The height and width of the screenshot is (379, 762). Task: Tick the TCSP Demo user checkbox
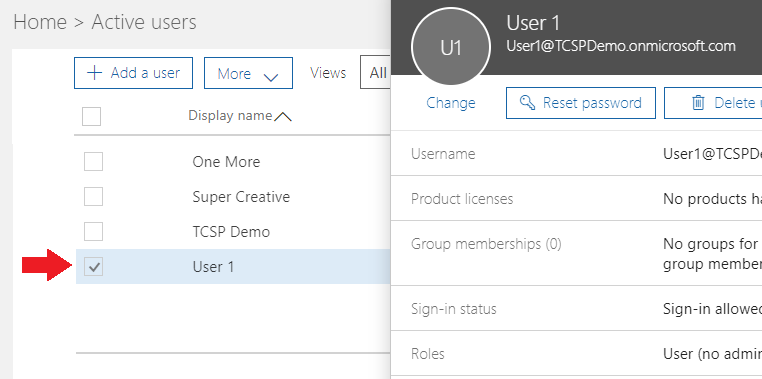click(93, 231)
